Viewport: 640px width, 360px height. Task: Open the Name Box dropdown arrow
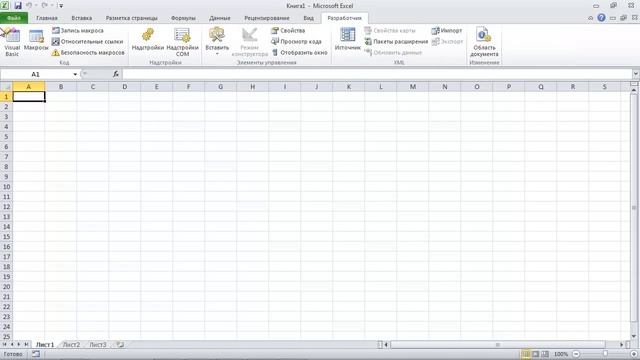pyautogui.click(x=75, y=74)
